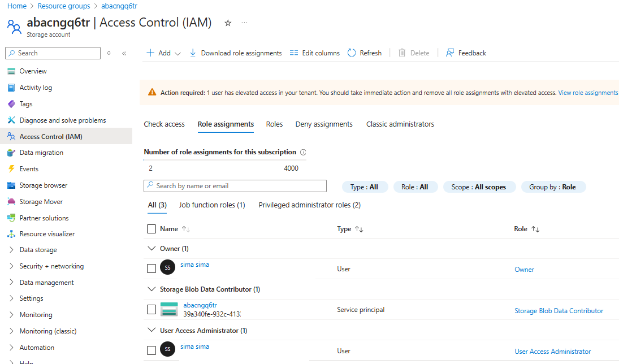Focus the Search by name or email field
The image size is (619, 364).
tap(235, 186)
